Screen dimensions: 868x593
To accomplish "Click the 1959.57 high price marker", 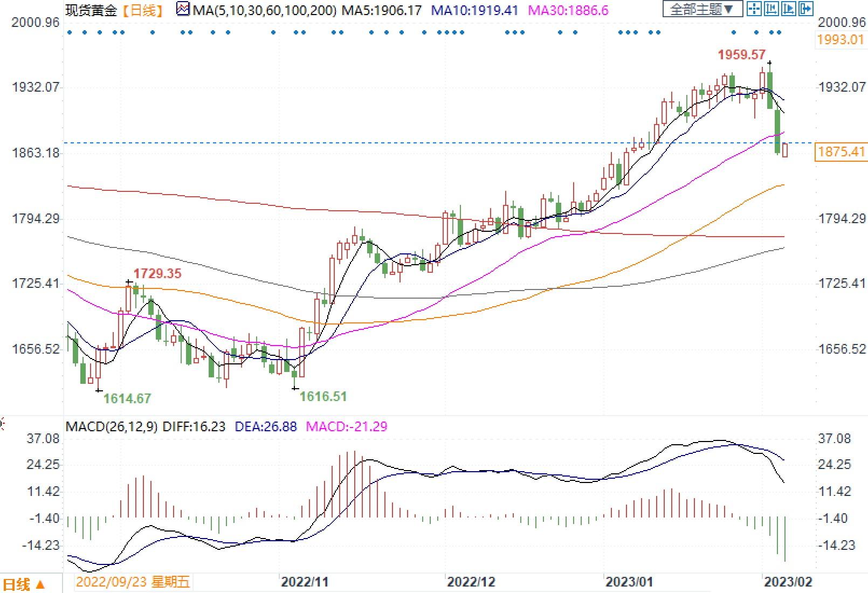I will [x=741, y=55].
